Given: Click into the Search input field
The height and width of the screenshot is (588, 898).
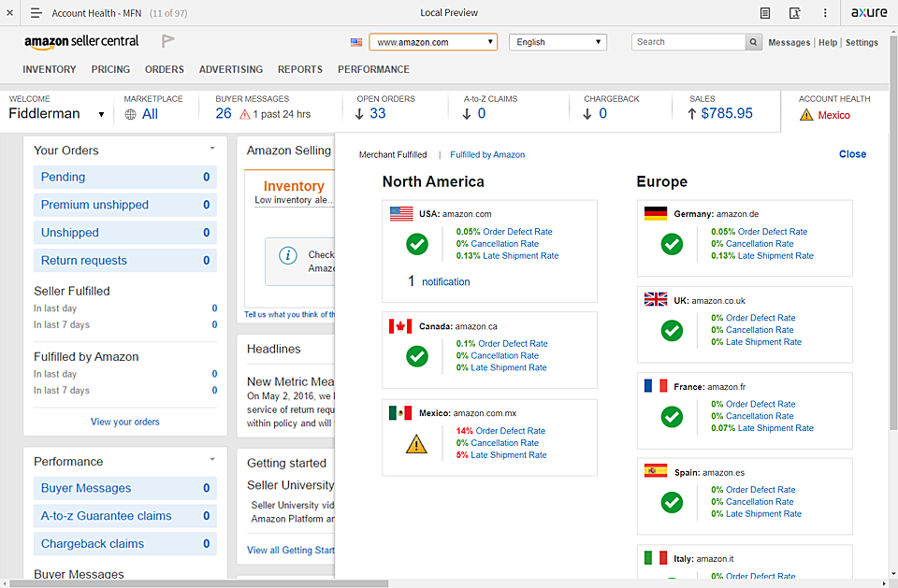Looking at the screenshot, I should (x=688, y=42).
